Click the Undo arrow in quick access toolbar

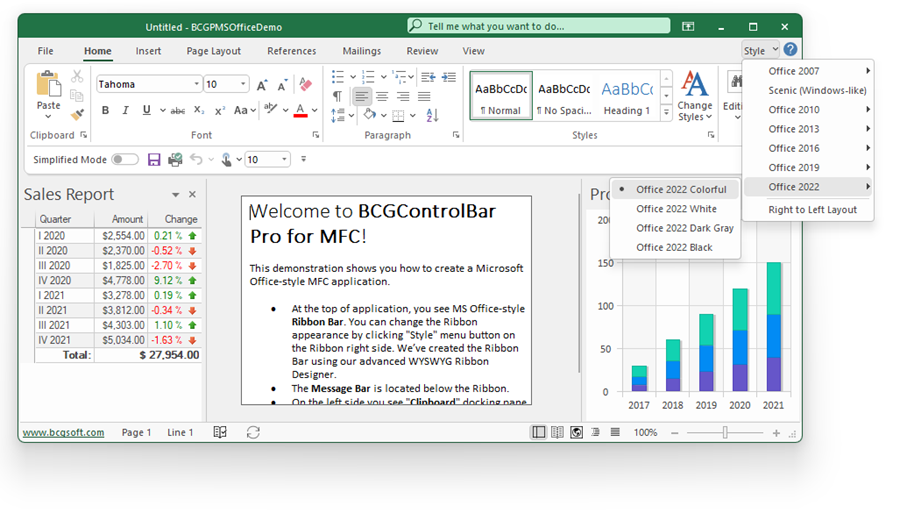pyautogui.click(x=196, y=159)
